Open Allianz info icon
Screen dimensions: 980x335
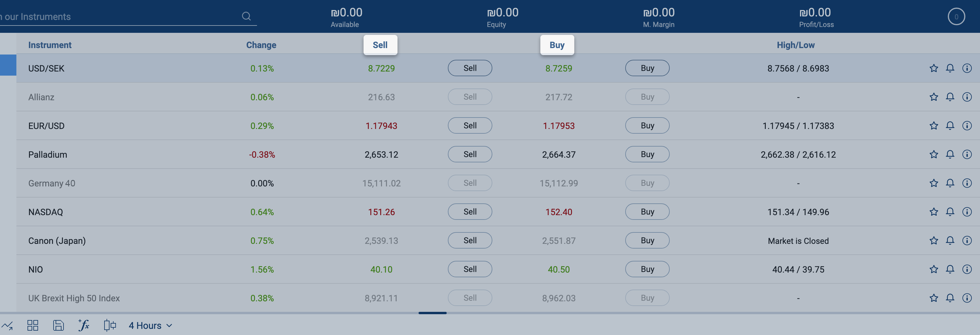tap(967, 97)
